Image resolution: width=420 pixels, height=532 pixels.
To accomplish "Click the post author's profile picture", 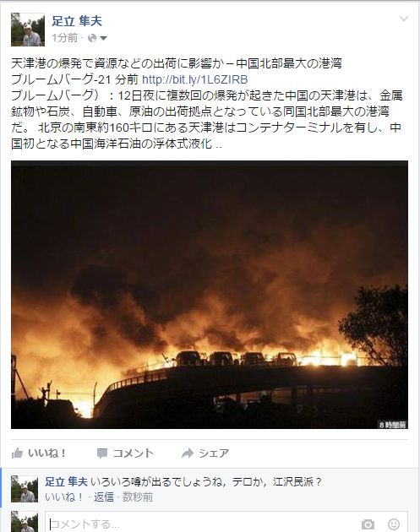I will 28,30.
